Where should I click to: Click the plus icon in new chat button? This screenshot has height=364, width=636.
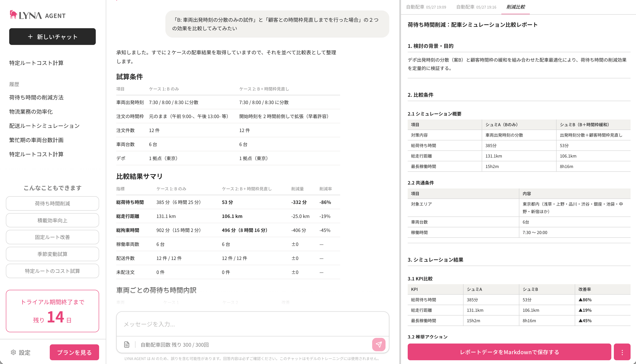point(30,37)
